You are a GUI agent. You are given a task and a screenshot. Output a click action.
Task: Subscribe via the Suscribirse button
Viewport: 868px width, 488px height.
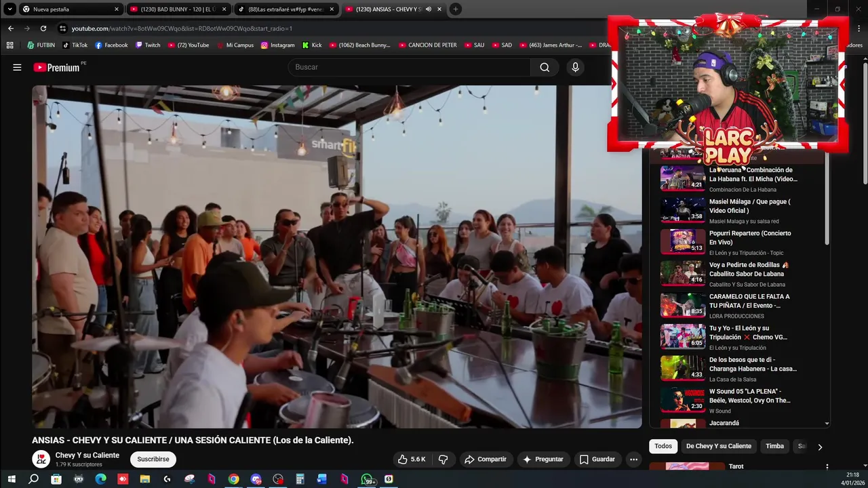pos(153,459)
